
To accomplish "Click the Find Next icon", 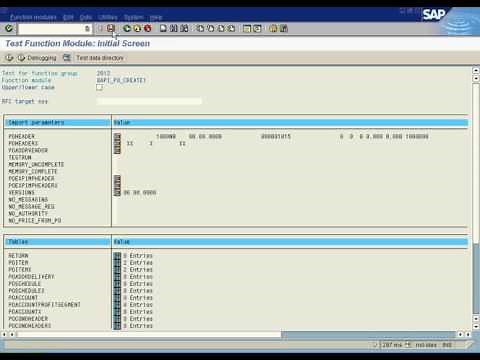I will click(x=184, y=28).
